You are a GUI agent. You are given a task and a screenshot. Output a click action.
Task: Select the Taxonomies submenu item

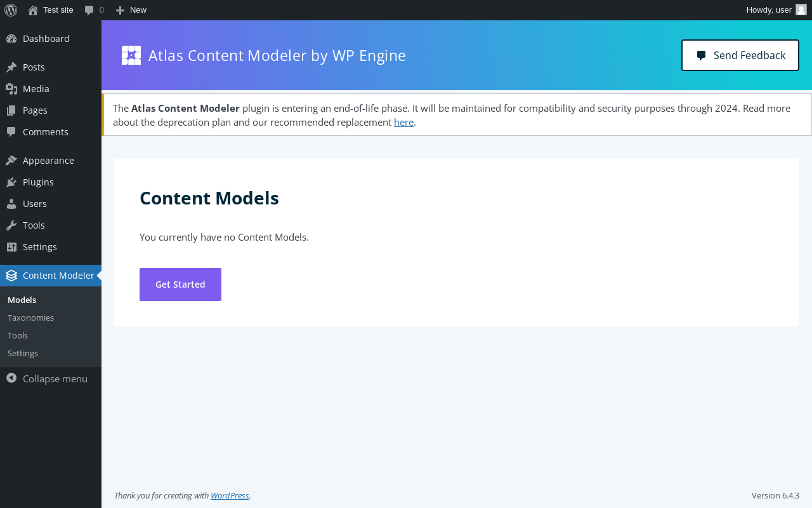(30, 317)
